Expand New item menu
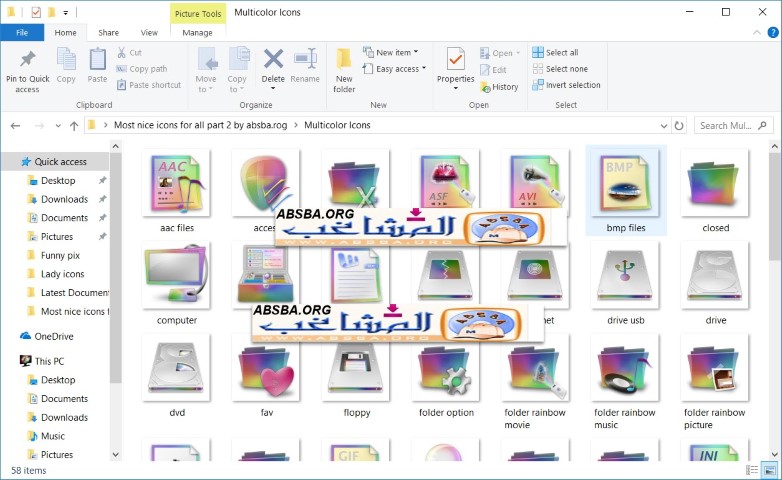The height and width of the screenshot is (480, 782). coord(391,52)
